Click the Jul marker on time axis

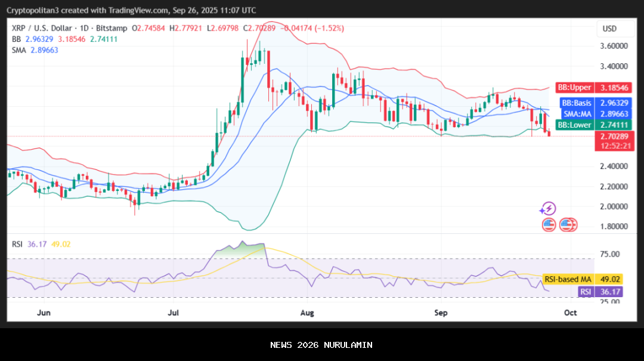174,313
